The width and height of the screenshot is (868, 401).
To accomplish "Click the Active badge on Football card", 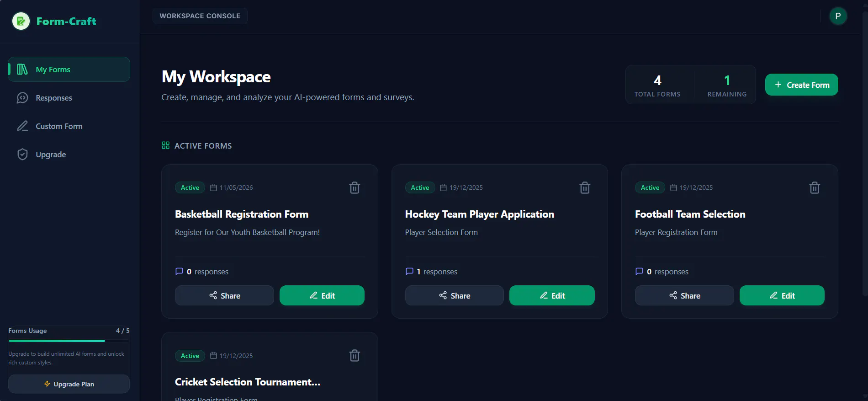I will [650, 187].
